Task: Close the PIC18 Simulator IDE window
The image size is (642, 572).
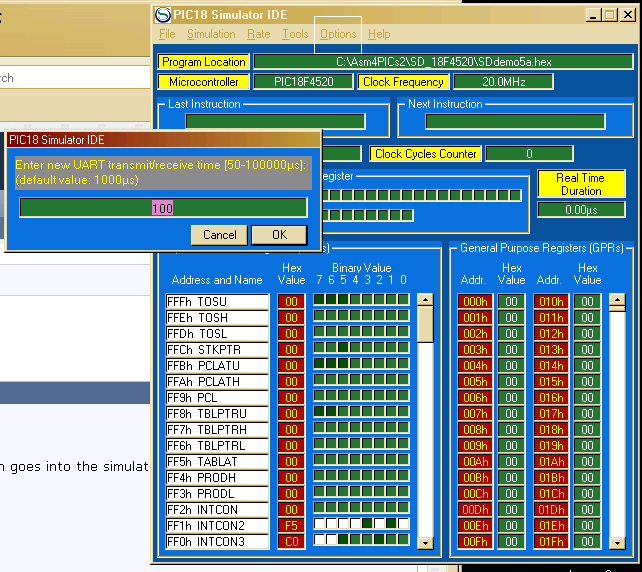Action: click(x=628, y=15)
